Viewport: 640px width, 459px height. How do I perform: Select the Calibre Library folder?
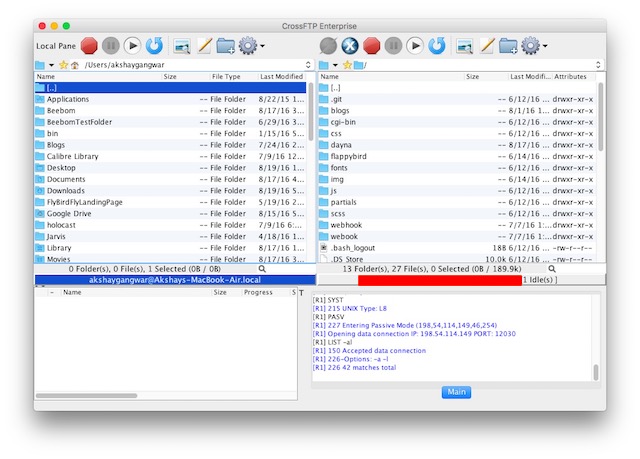170,156
